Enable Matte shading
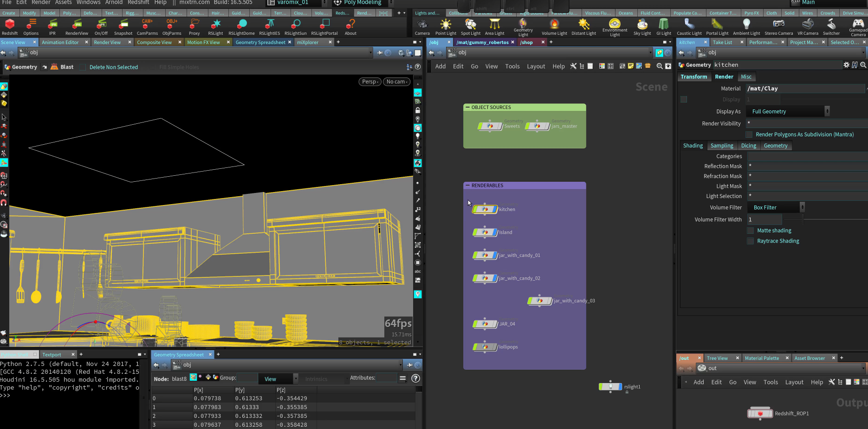Image resolution: width=868 pixels, height=429 pixels. [x=750, y=230]
